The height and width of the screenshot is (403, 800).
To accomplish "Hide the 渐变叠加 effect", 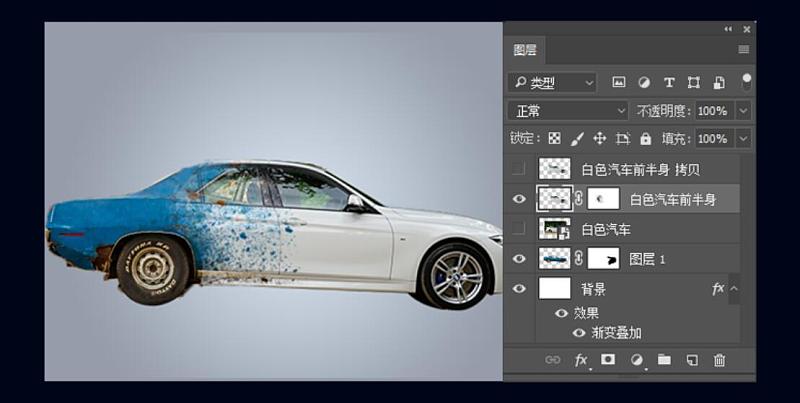I will coord(579,333).
